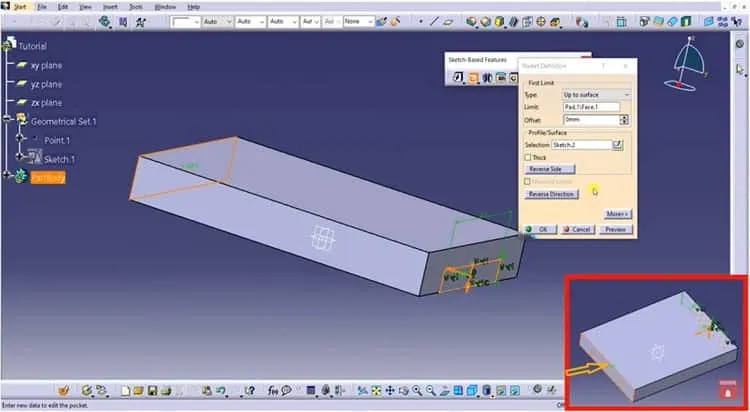Viewport: 750px width, 412px height.
Task: Select the Plane tool in top toolbar
Action: [448, 22]
